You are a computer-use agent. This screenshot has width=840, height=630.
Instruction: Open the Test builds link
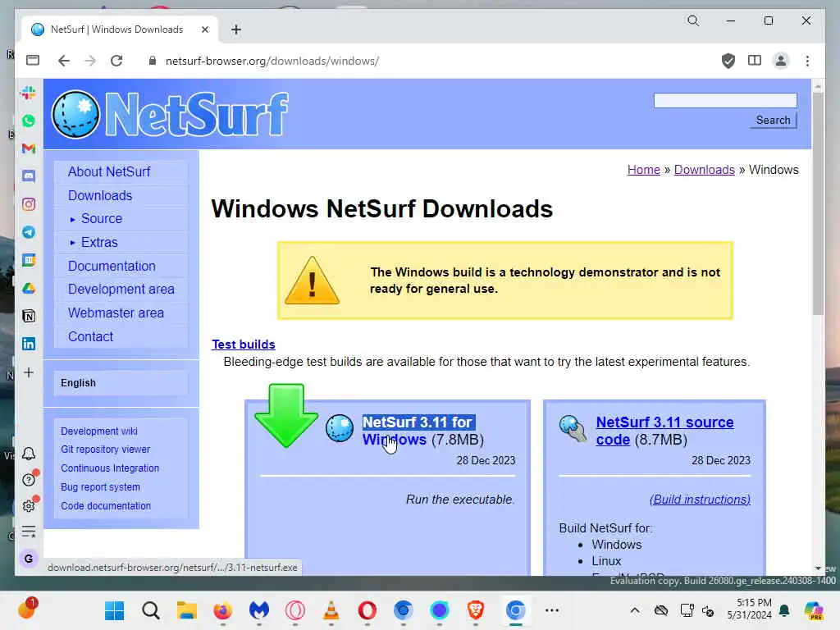243,345
